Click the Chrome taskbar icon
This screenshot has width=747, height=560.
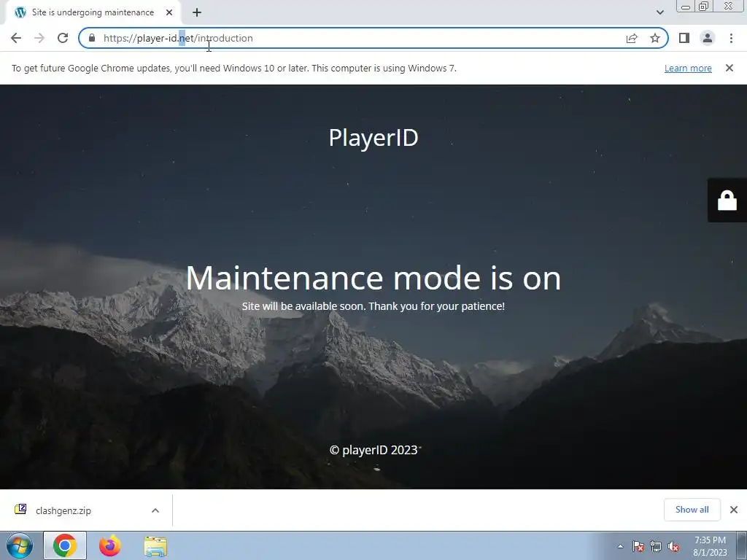pyautogui.click(x=65, y=545)
